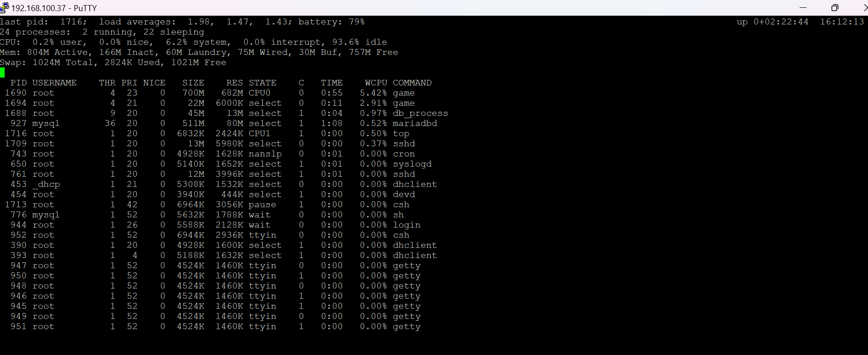Click the USERNAME column header
The height and width of the screenshot is (355, 868).
(54, 83)
